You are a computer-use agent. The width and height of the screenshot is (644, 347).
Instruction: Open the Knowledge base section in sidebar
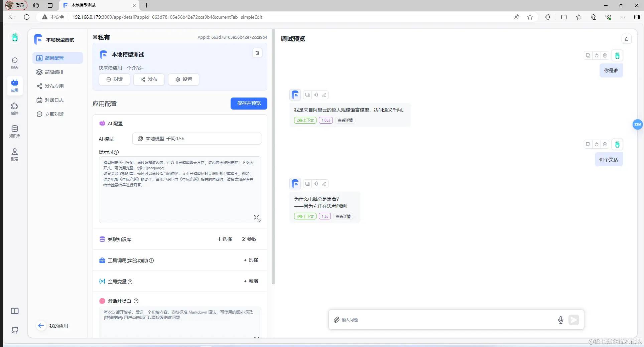click(x=15, y=132)
